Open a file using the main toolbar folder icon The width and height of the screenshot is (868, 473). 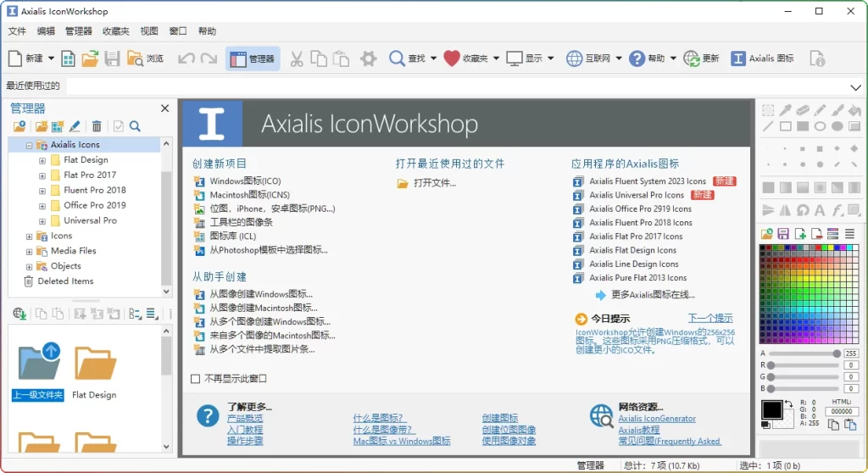[90, 58]
